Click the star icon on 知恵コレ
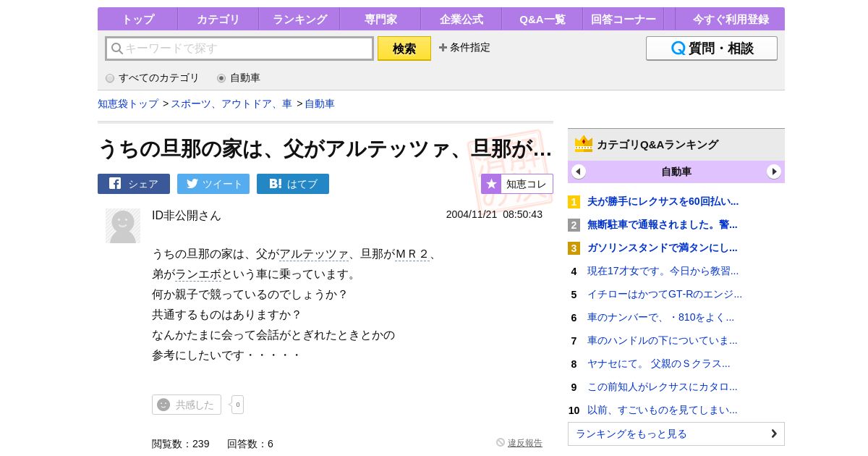 491,184
